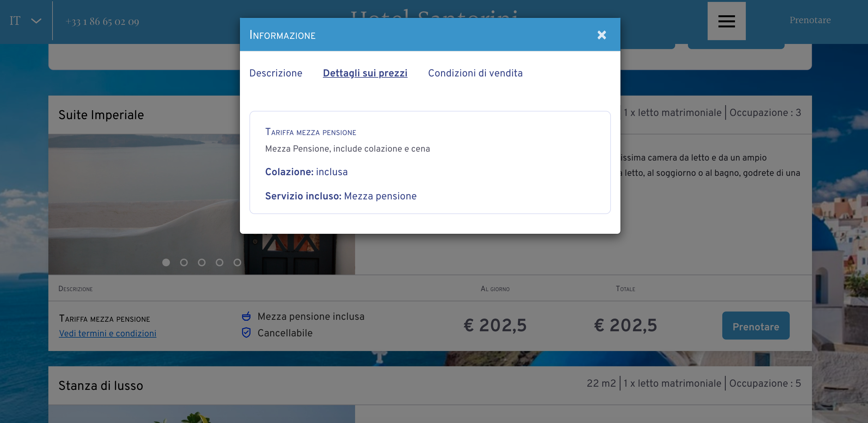Image resolution: width=868 pixels, height=423 pixels.
Task: Click the IT language label
Action: tap(15, 21)
